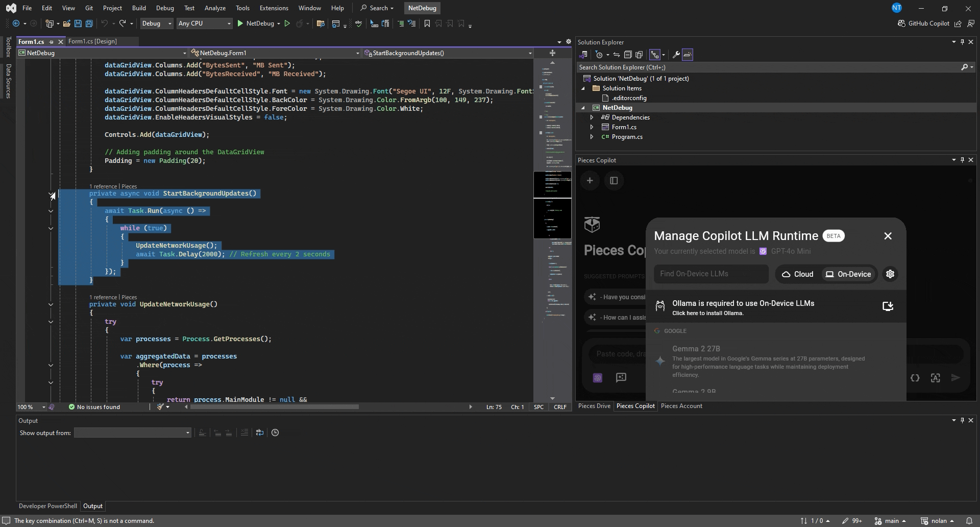Image resolution: width=980 pixels, height=527 pixels.
Task: Click the curly braces code icon in Pieces chat
Action: click(915, 378)
